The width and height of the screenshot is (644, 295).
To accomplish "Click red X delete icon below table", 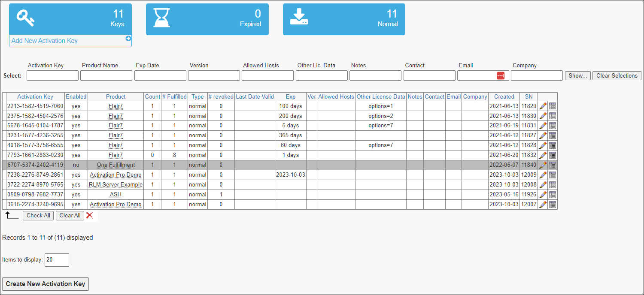I will 89,215.
